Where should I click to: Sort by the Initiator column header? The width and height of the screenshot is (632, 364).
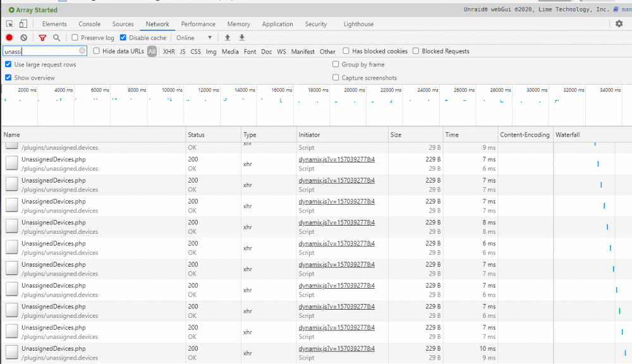pyautogui.click(x=342, y=135)
